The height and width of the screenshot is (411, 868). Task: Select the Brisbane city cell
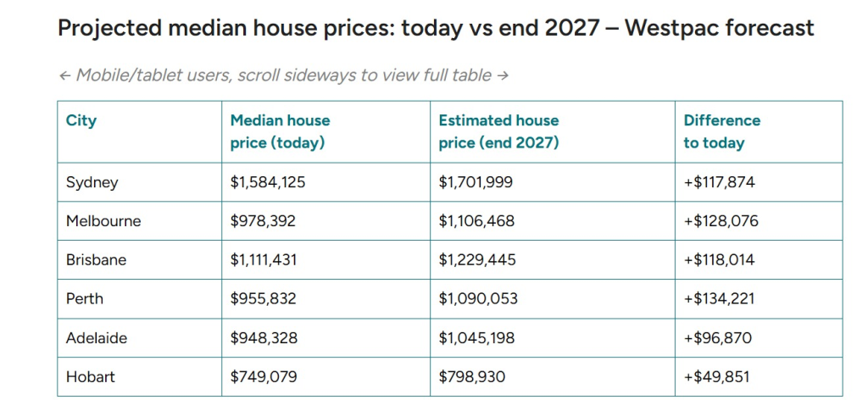[x=96, y=260]
